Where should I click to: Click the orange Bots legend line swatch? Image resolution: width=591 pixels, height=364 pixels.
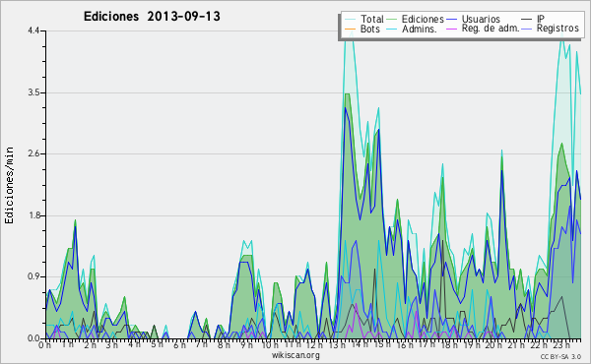(x=350, y=29)
